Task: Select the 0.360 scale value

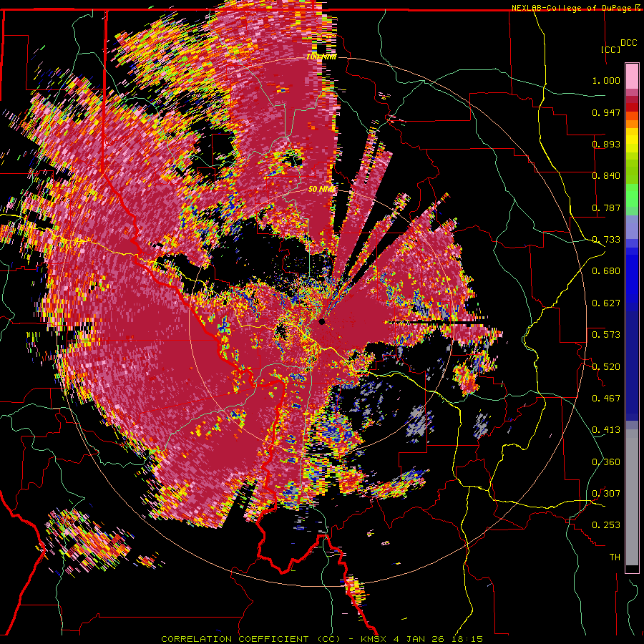Action: (606, 462)
